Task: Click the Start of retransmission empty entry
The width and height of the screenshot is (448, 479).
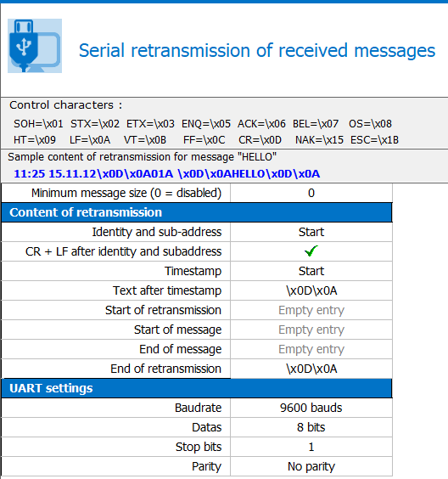Action: 311,310
